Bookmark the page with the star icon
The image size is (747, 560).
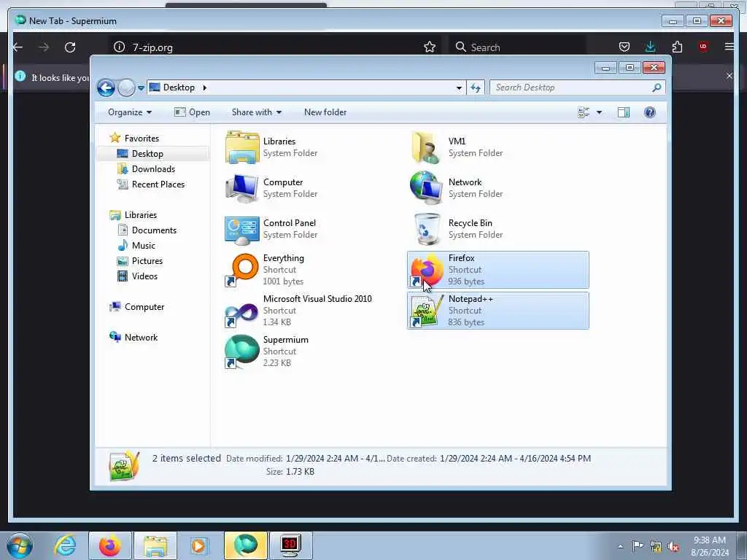(430, 47)
